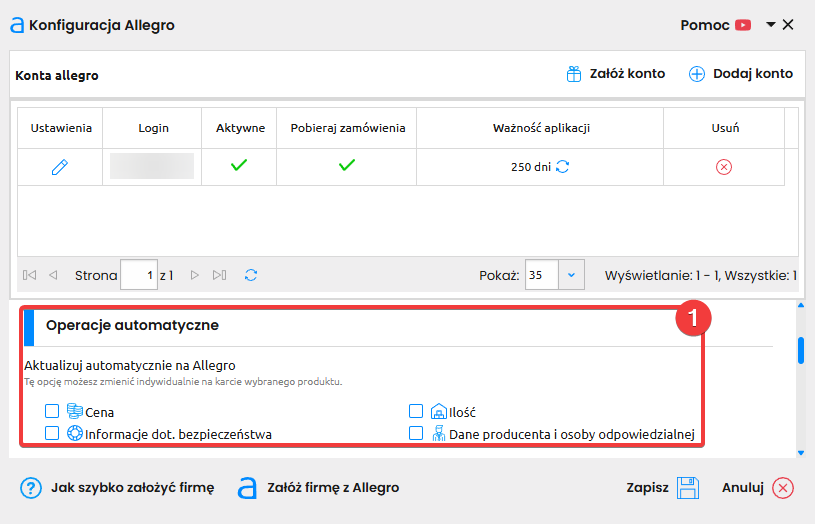Open the Pomoc help link
The width and height of the screenshot is (815, 524).
click(705, 25)
